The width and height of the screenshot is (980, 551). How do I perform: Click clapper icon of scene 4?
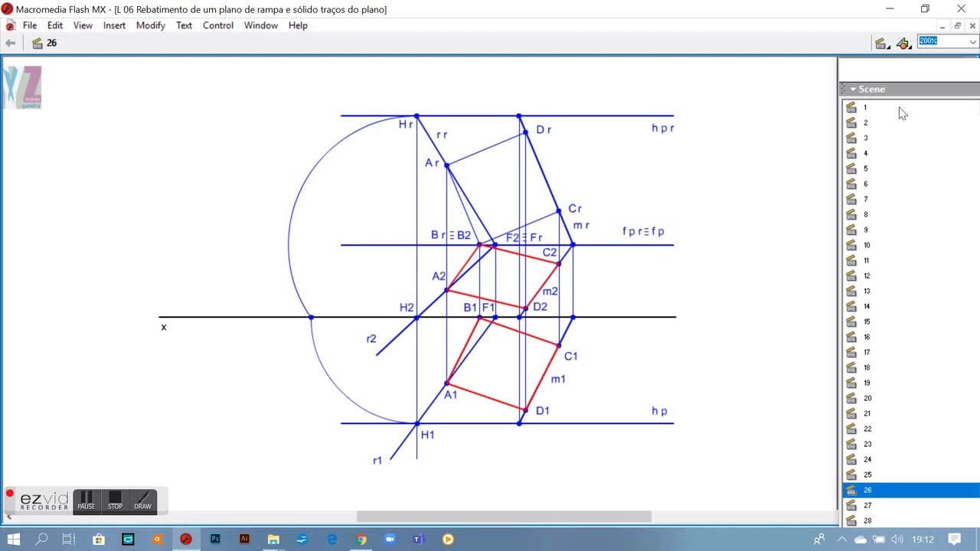click(x=851, y=153)
